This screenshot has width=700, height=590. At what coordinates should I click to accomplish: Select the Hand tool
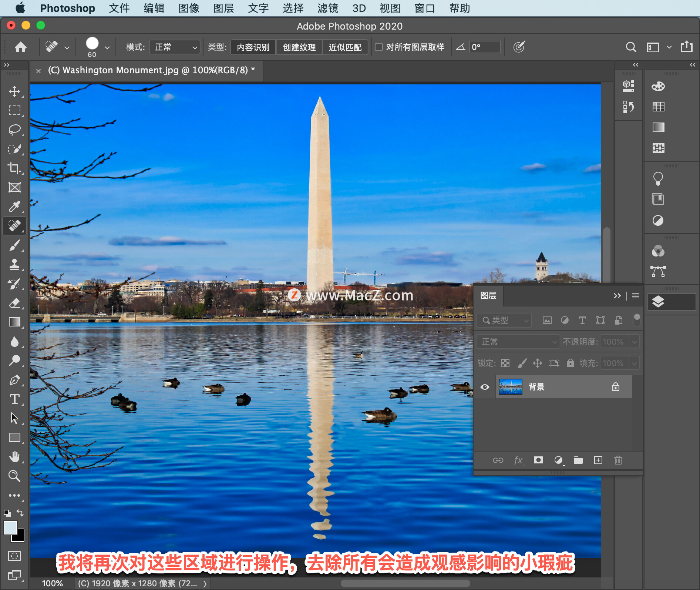click(14, 457)
